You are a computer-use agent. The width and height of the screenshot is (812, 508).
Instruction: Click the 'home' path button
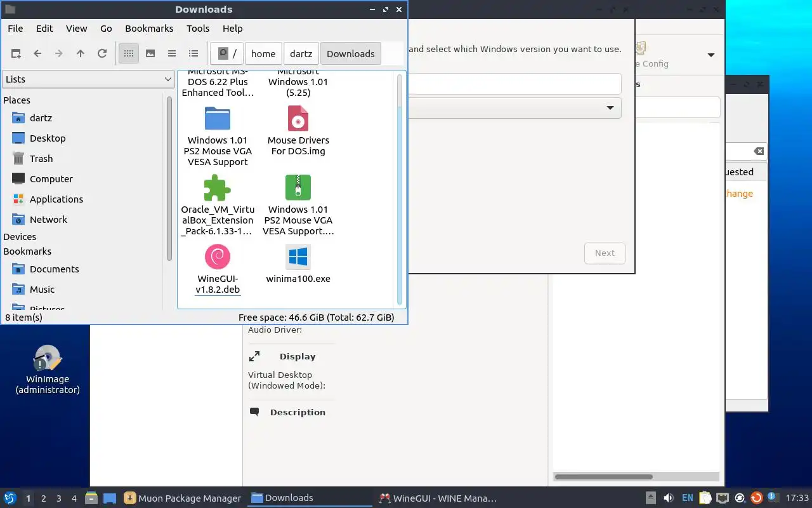(263, 54)
